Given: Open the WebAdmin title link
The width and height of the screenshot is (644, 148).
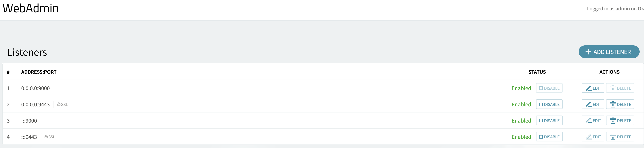Looking at the screenshot, I should coord(31,8).
